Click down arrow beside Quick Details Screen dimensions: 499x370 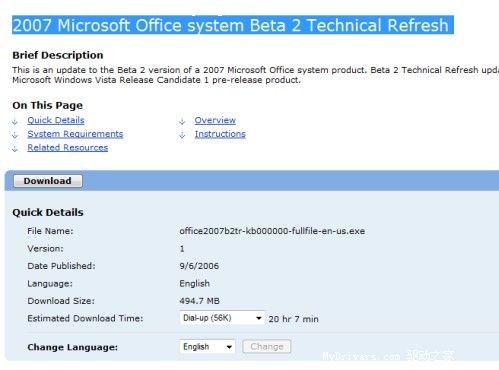(15, 122)
